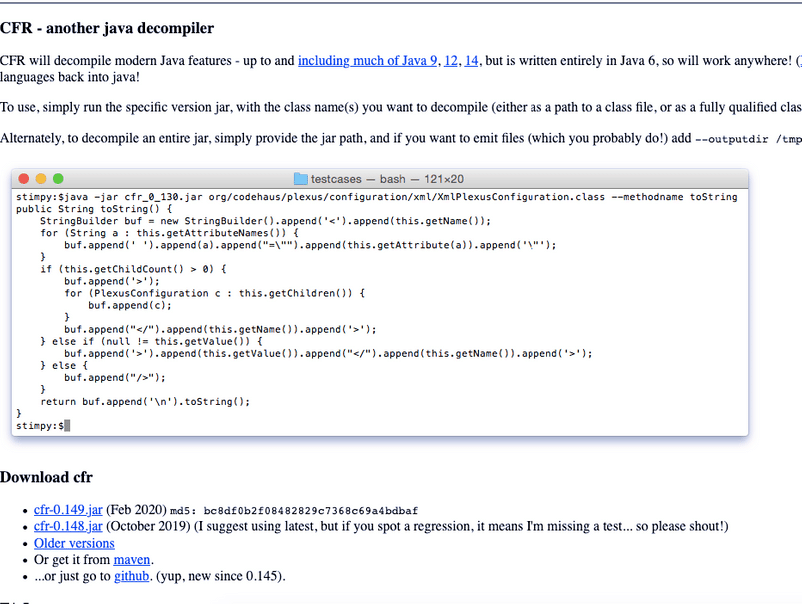Click the '(October 2019)' text

click(x=148, y=526)
